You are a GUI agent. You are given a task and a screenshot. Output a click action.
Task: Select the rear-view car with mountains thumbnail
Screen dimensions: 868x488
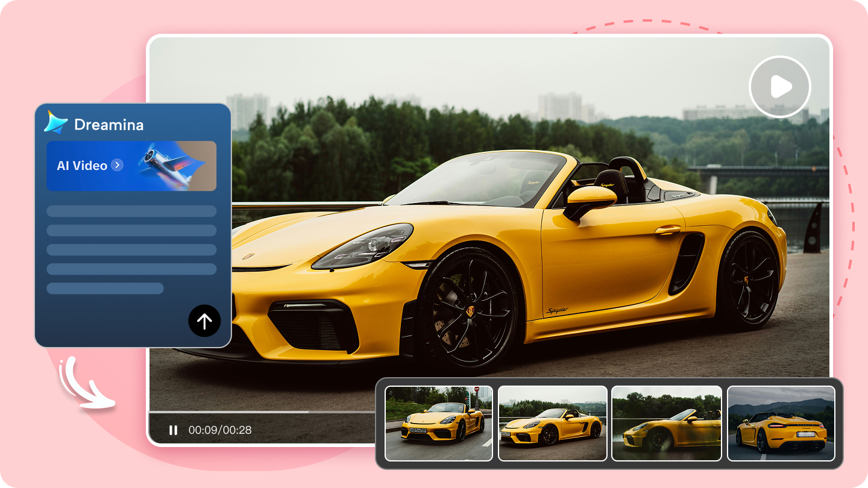click(781, 423)
